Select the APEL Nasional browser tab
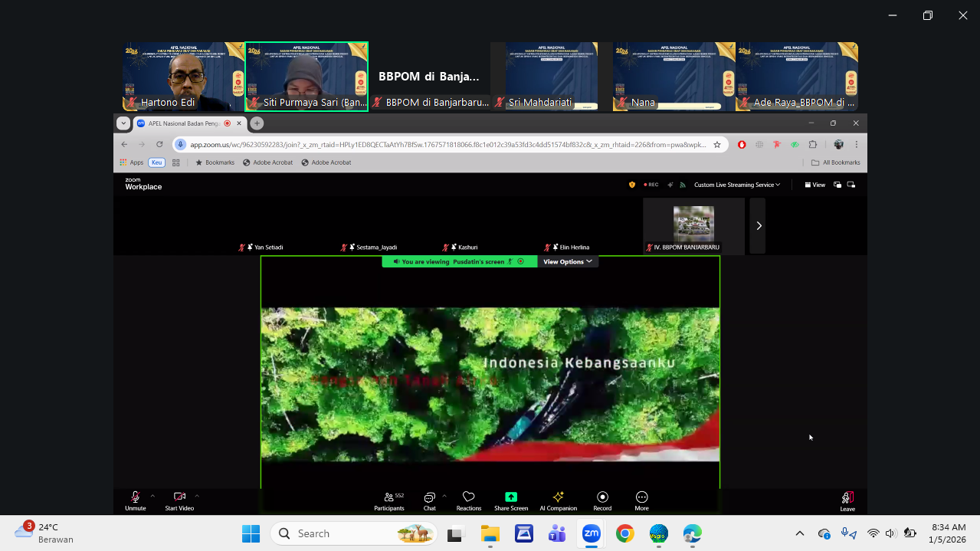 184,123
